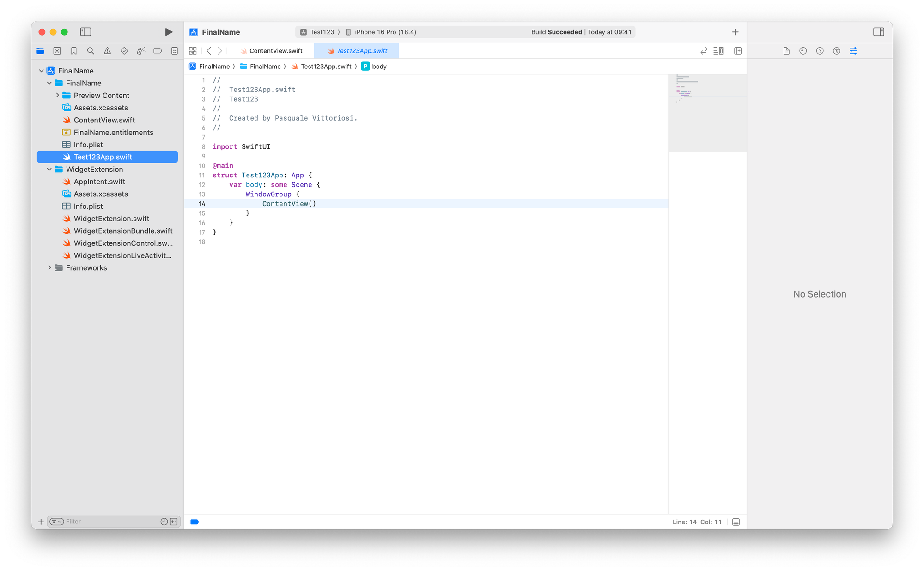This screenshot has width=924, height=571.
Task: Toggle the left navigator sidebar
Action: point(85,32)
